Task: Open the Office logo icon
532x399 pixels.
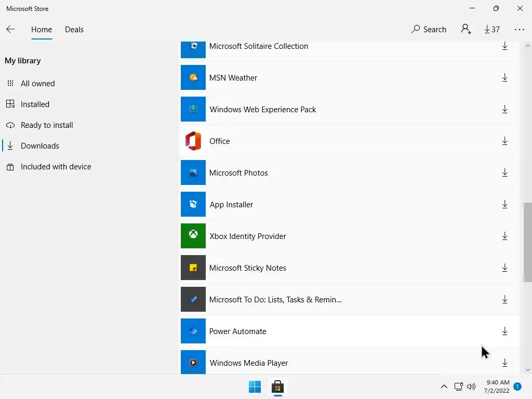Action: [x=193, y=141]
